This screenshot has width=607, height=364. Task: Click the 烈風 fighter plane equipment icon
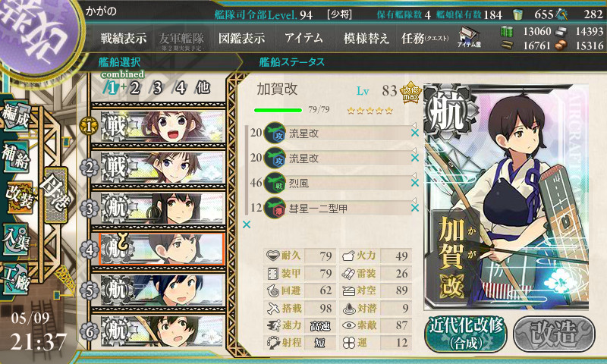coord(275,183)
